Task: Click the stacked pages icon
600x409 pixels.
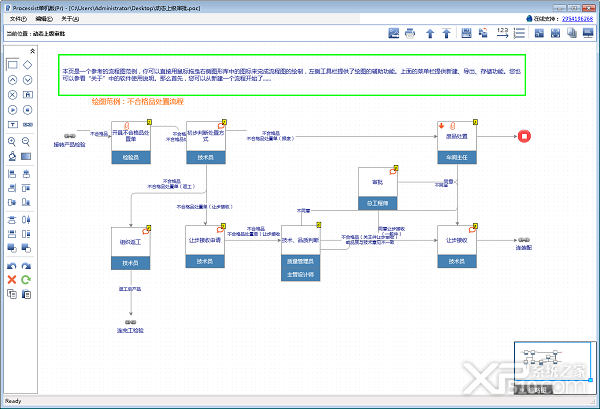Action: [x=572, y=33]
